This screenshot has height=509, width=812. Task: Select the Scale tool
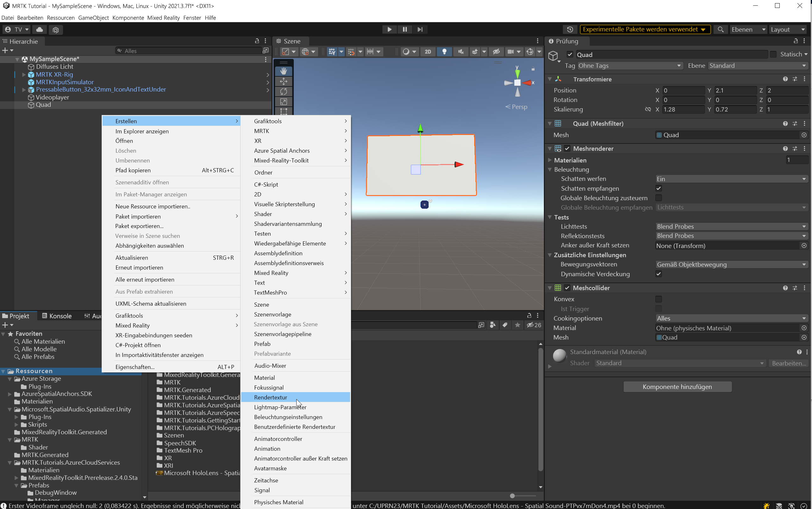pos(284,101)
